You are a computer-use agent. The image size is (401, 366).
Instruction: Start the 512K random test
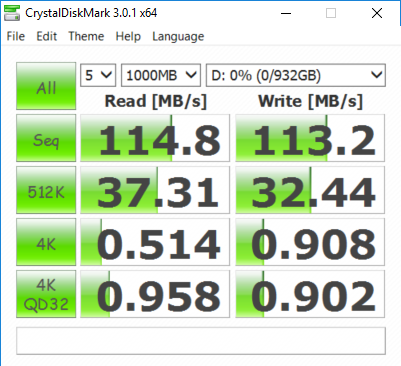point(46,190)
